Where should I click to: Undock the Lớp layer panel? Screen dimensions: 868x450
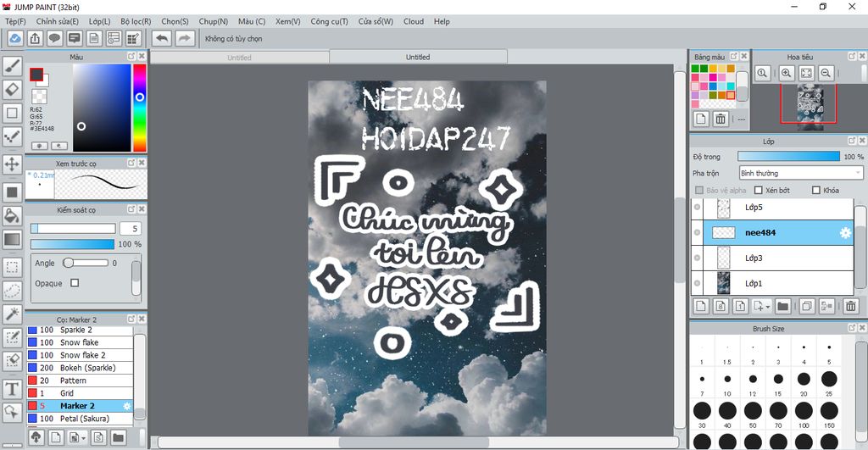[852, 141]
